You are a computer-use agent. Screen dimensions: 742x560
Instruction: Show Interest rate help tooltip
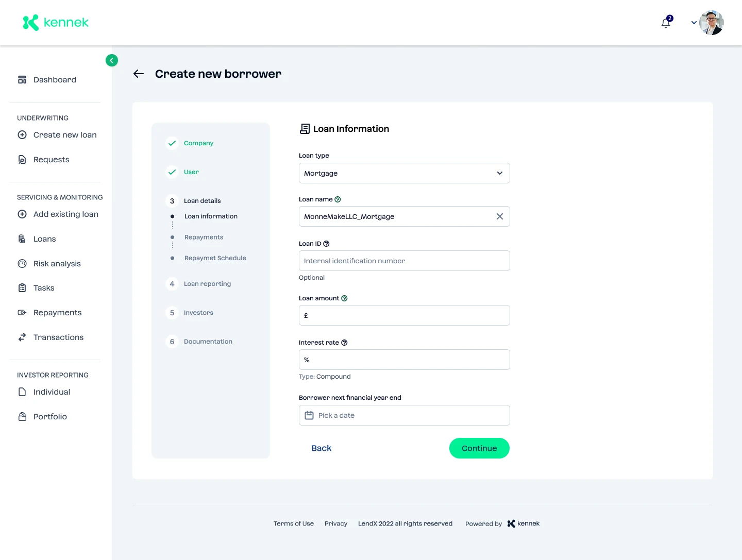click(344, 343)
